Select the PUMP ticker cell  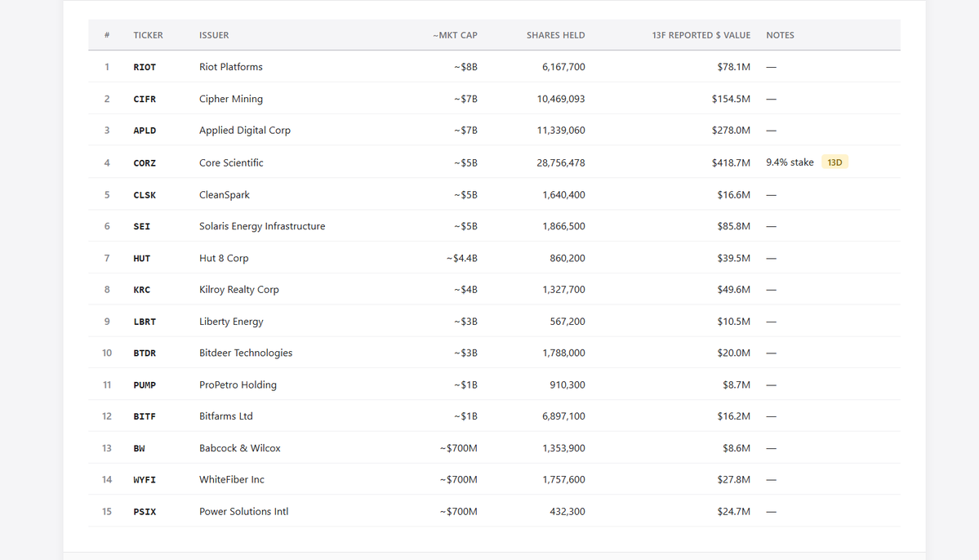(145, 384)
